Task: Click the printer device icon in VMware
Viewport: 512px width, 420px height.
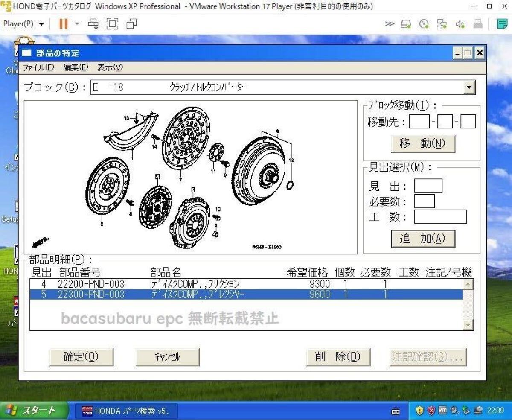Action: (478, 24)
